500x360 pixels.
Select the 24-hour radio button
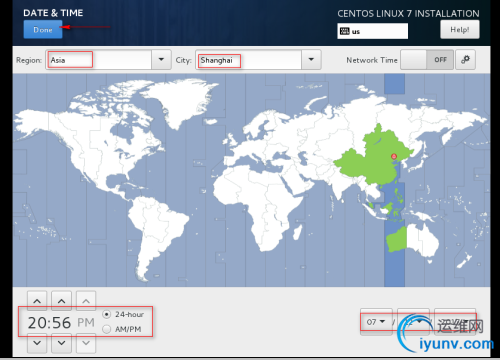tap(107, 314)
